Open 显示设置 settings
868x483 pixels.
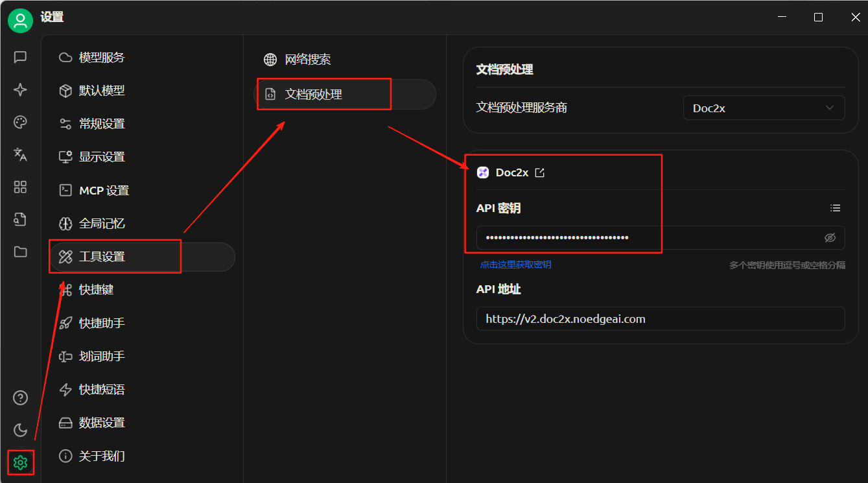[x=142, y=157]
